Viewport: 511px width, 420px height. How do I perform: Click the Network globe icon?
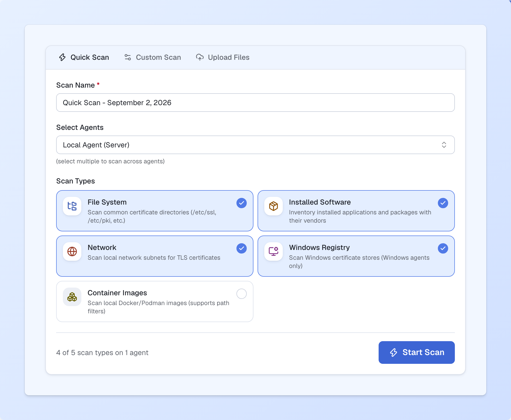coord(72,251)
